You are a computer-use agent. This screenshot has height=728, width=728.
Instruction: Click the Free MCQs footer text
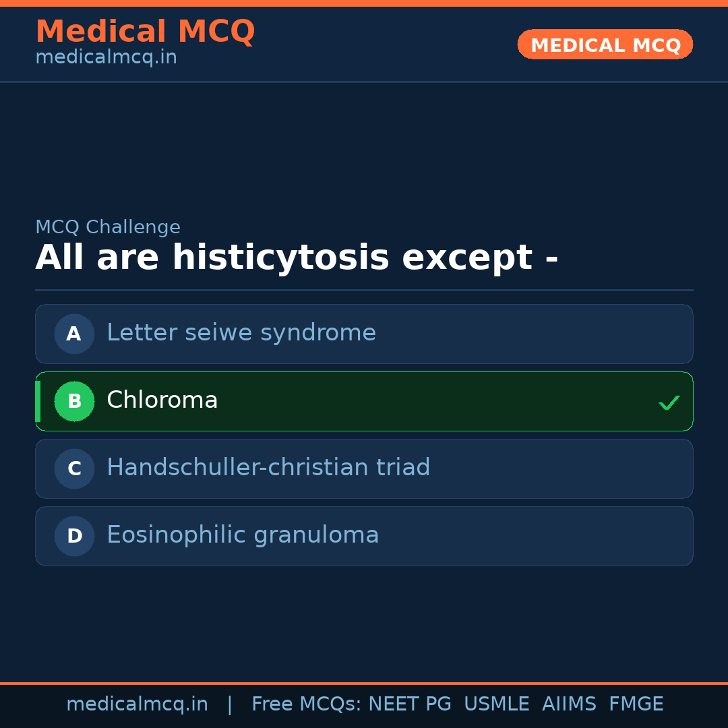(x=306, y=704)
